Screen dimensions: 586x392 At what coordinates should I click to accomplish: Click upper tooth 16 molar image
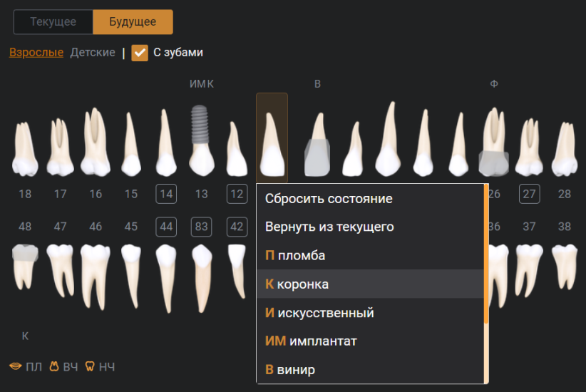[96, 143]
